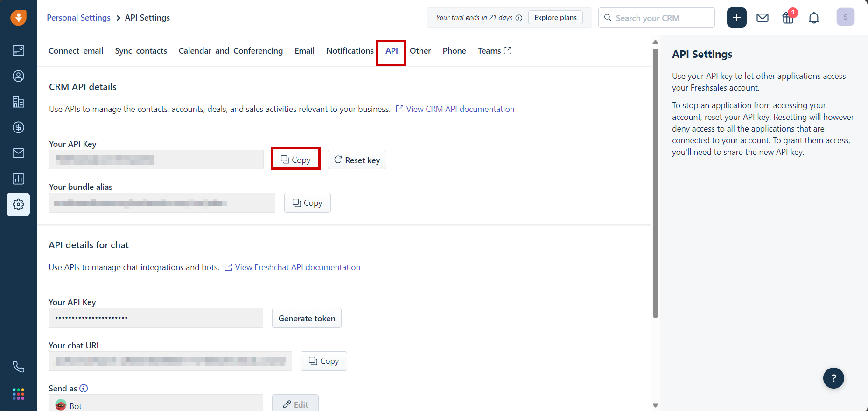Open the reports chart icon in the sidebar
868x411 pixels.
18,179
